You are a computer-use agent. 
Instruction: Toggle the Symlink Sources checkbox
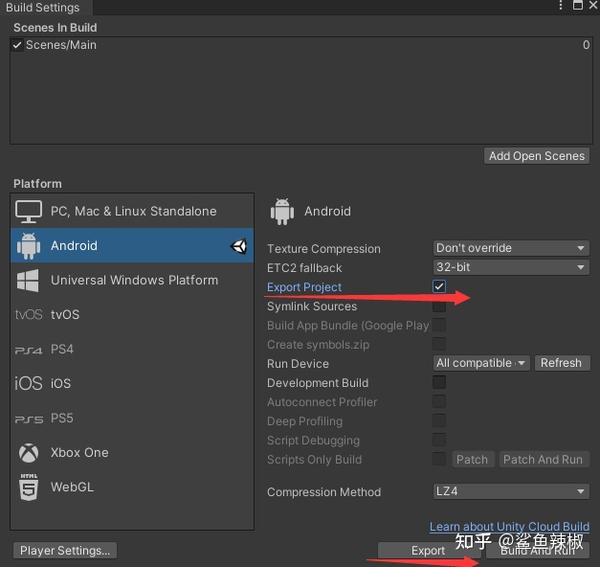click(439, 306)
